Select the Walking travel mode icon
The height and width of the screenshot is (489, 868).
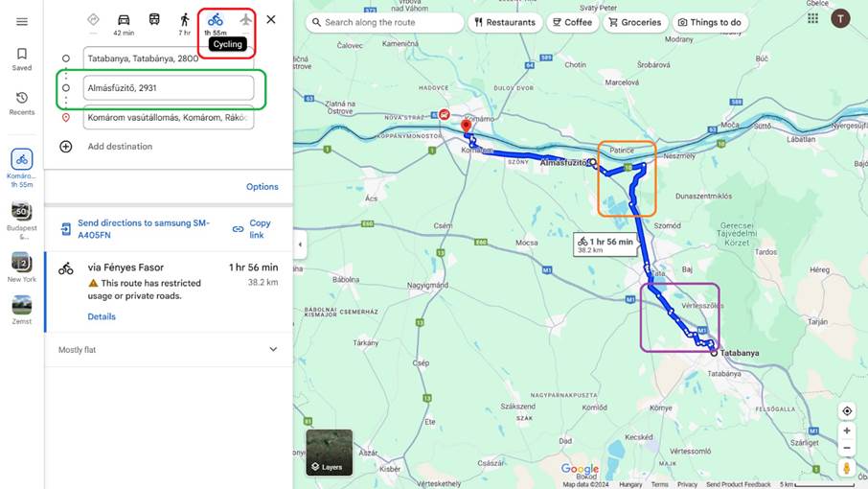pyautogui.click(x=185, y=20)
